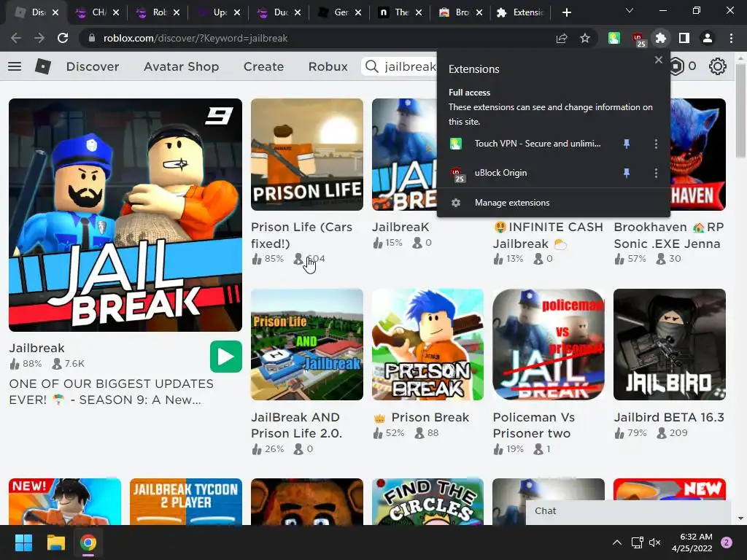747x560 pixels.
Task: Open File Explorer from taskbar
Action: tap(55, 542)
